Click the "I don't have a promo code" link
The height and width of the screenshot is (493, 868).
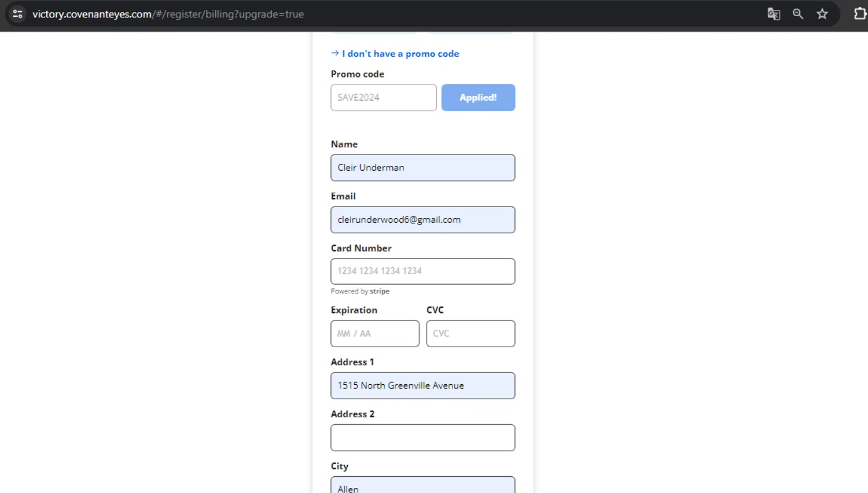400,54
